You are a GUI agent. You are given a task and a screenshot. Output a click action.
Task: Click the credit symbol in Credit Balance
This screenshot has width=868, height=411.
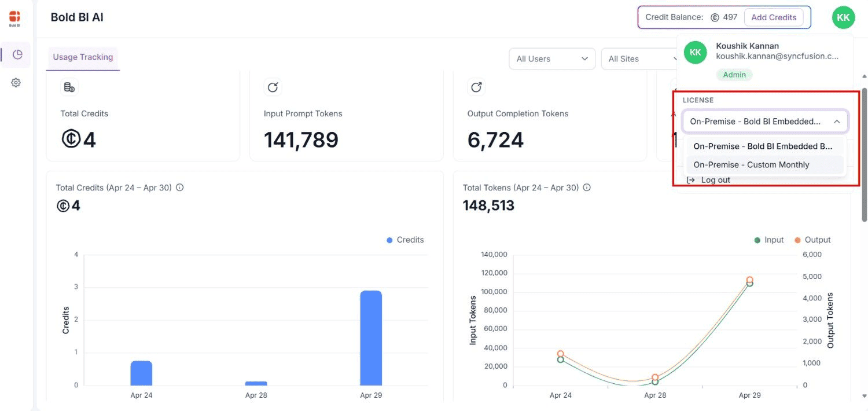pyautogui.click(x=715, y=17)
